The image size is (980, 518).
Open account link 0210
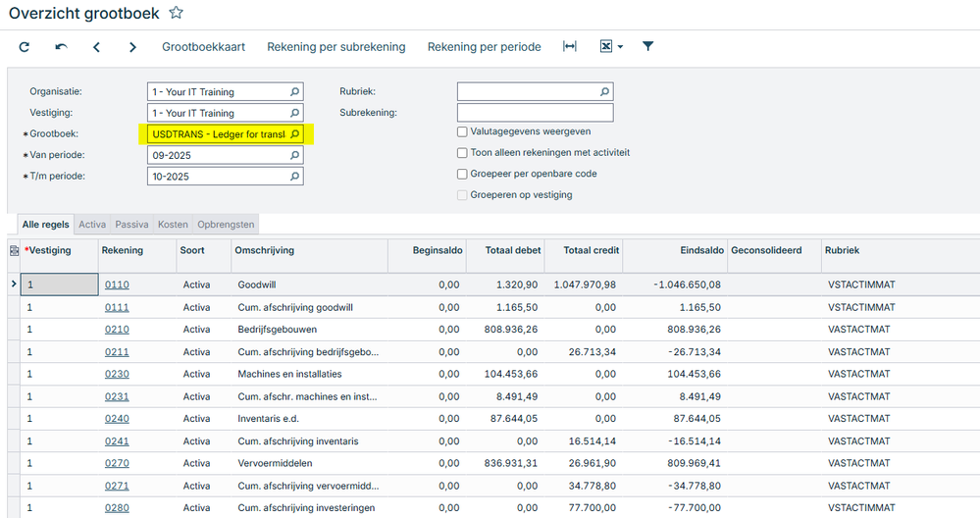pyautogui.click(x=117, y=330)
